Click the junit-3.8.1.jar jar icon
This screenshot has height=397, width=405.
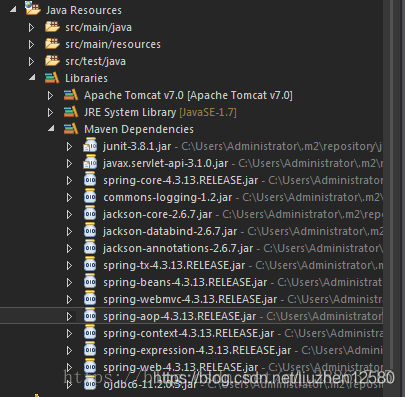pos(90,145)
